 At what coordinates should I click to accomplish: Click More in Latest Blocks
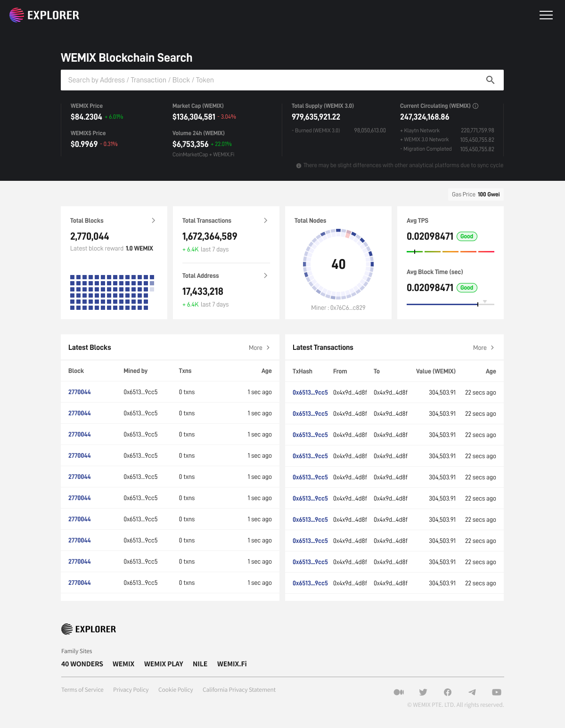coord(255,348)
